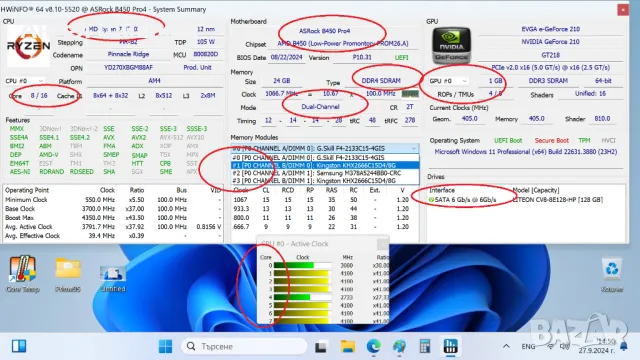Click the core 0 clock bar
The image size is (640, 360).
click(x=302, y=265)
